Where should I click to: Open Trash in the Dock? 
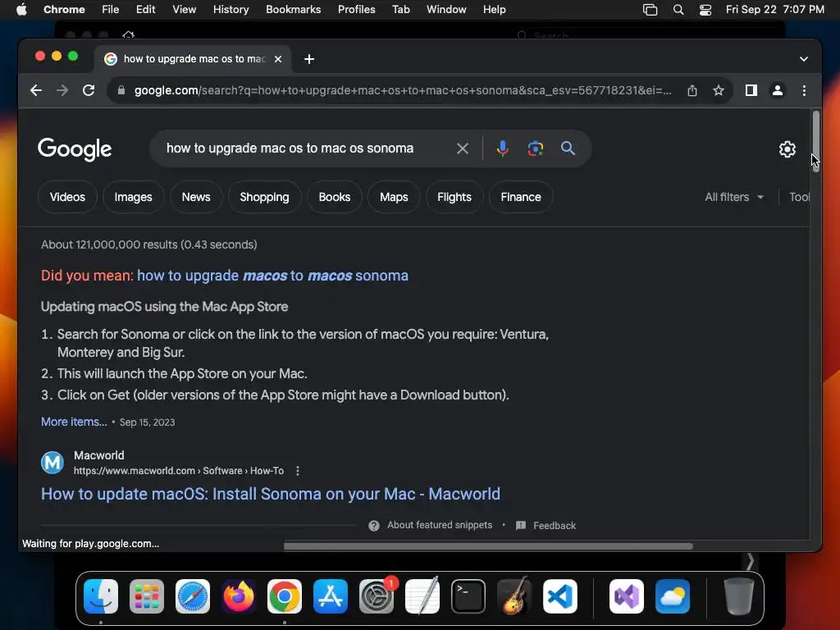739,596
